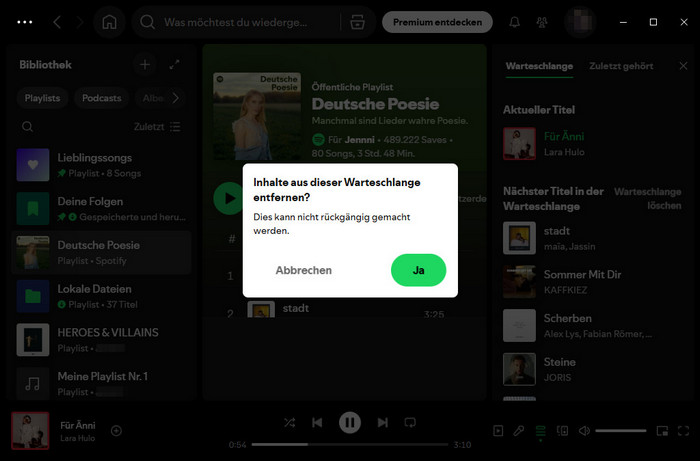
Task: Select queued song Sommer Mit Dir
Action: (x=592, y=282)
